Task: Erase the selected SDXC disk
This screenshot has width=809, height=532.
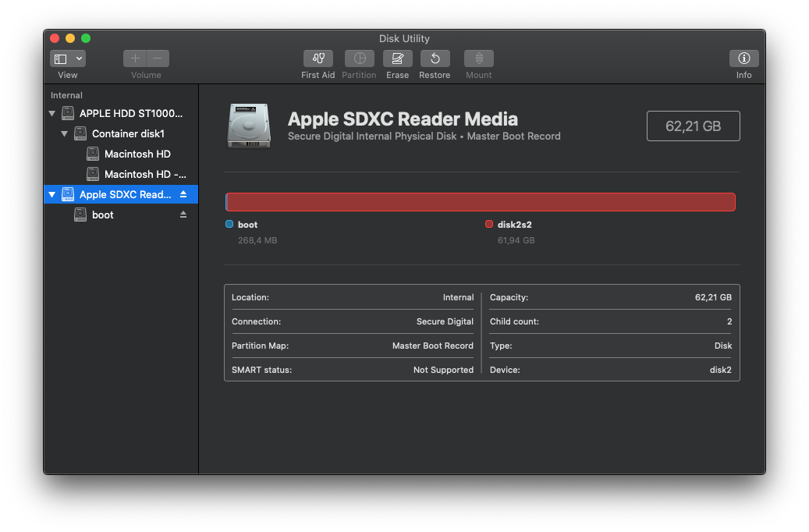Action: [x=397, y=59]
